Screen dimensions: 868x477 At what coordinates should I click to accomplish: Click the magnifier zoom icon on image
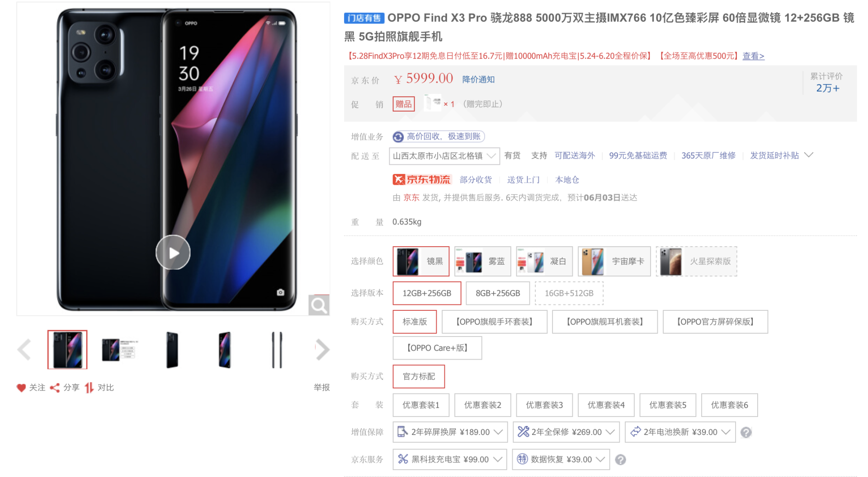pos(319,305)
